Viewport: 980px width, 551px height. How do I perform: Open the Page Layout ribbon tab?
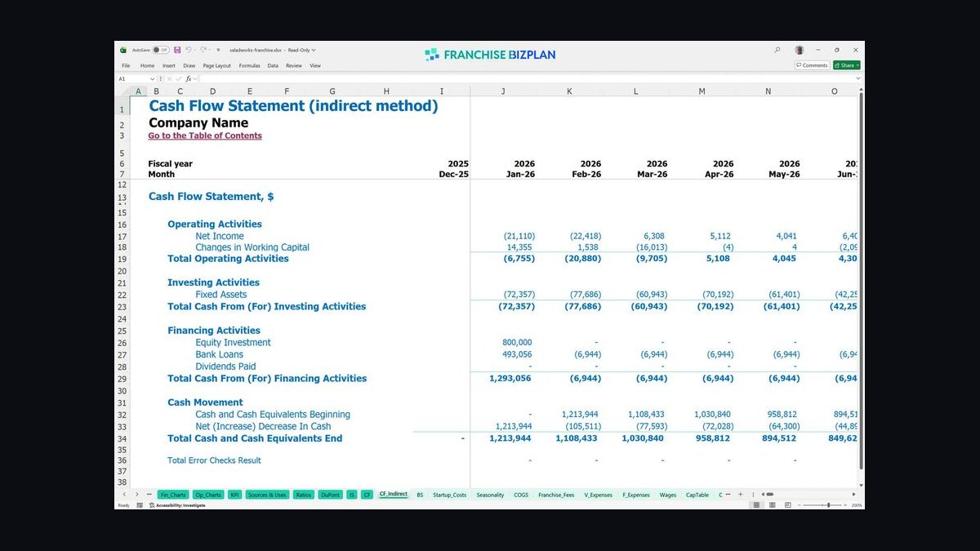click(216, 65)
